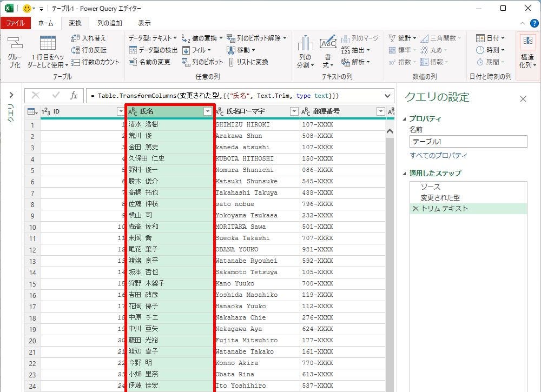Open the データ型: テキスト dropdown
541x392 pixels.
tap(153, 38)
